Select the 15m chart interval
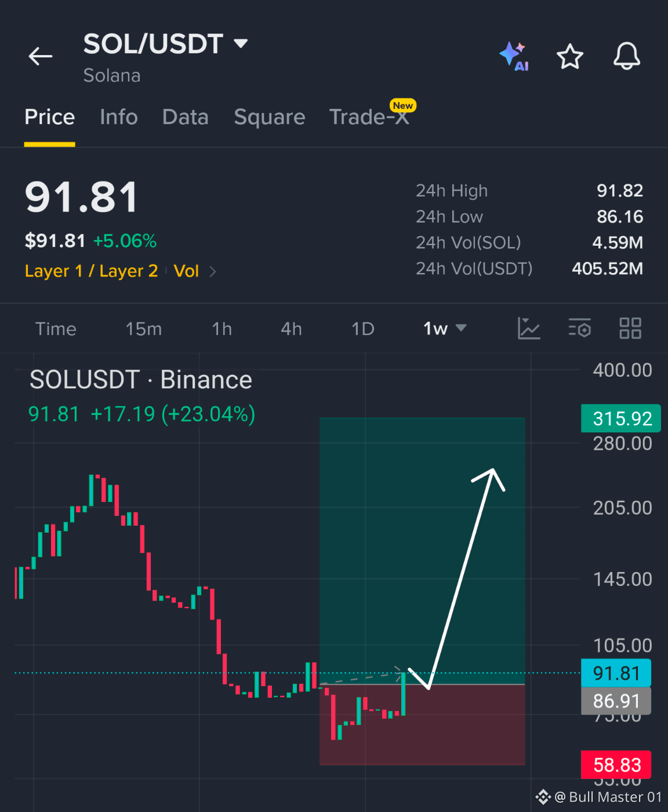 144,329
